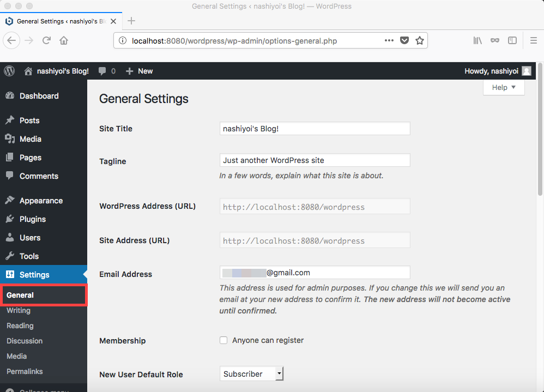
Task: Click New in the admin bar
Action: (x=146, y=71)
